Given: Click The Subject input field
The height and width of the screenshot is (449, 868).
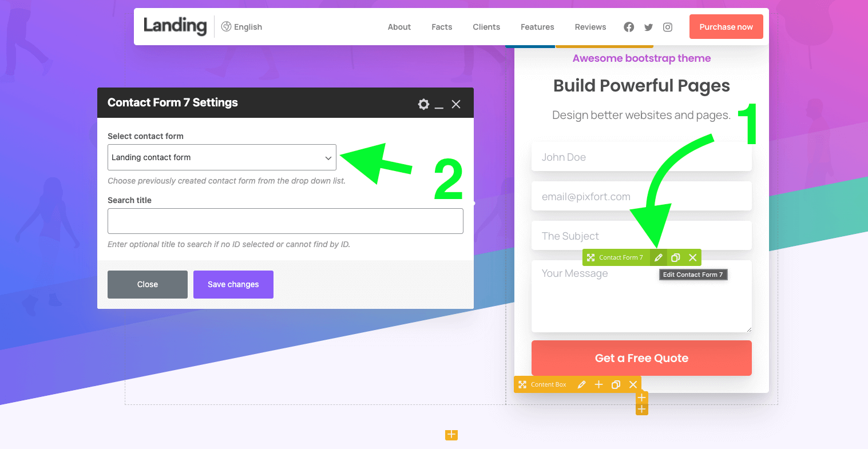Looking at the screenshot, I should 641,236.
